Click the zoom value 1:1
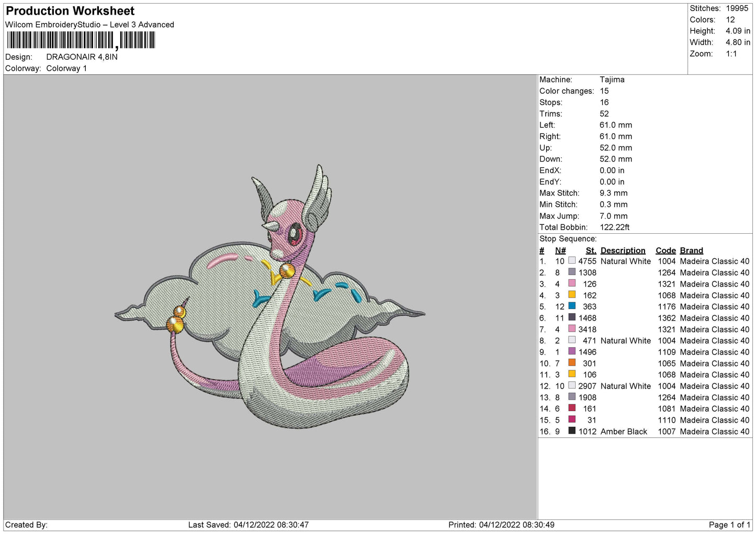This screenshot has height=534, width=756. click(731, 54)
